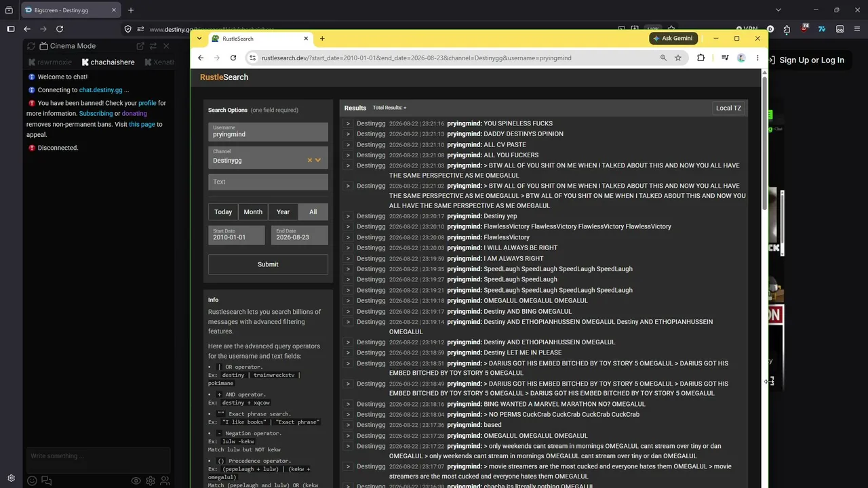Open the donating link in chat
Viewport: 868px width, 488px height.
click(134, 114)
